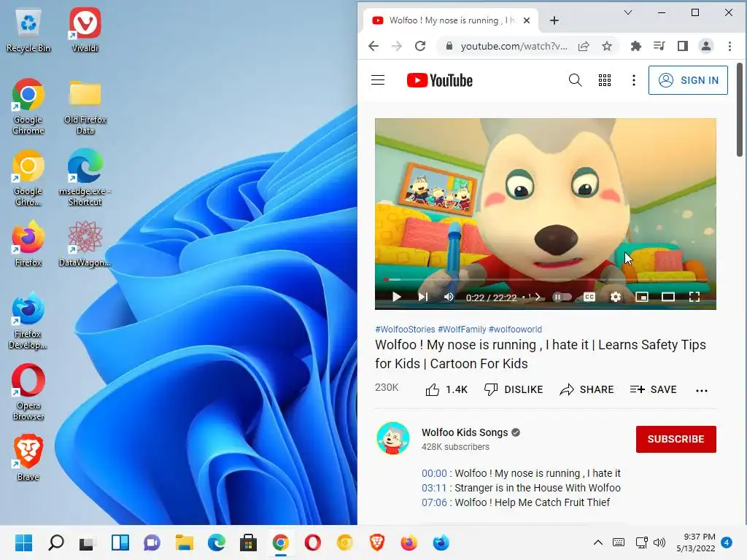747x560 pixels.
Task: Go back in Chrome
Action: 373,46
